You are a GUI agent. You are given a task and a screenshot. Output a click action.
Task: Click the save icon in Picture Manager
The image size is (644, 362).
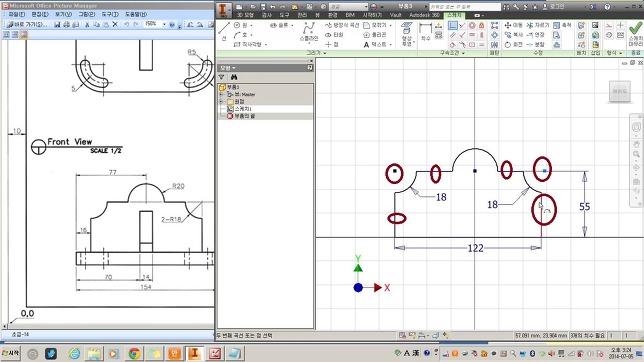pos(57,25)
